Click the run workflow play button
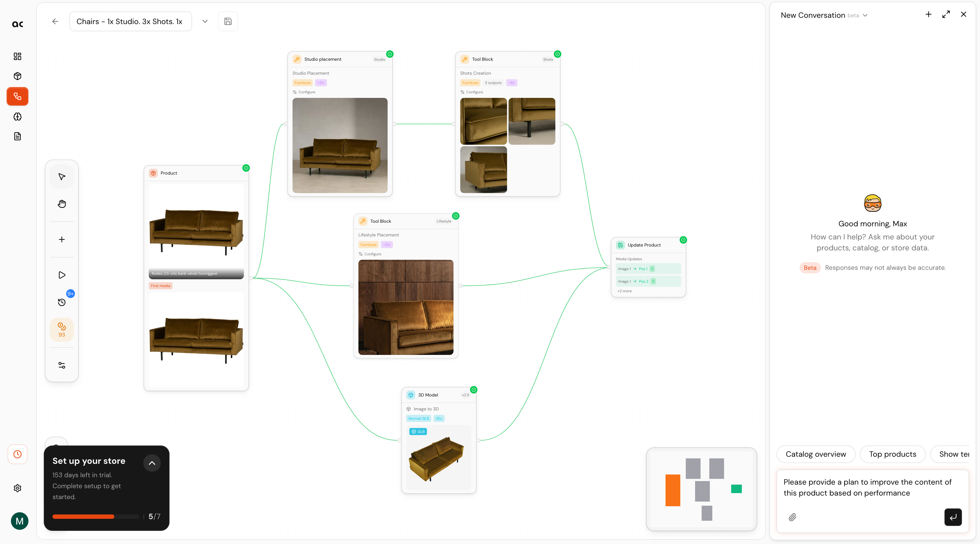Viewport: 980px width, 544px height. (62, 275)
